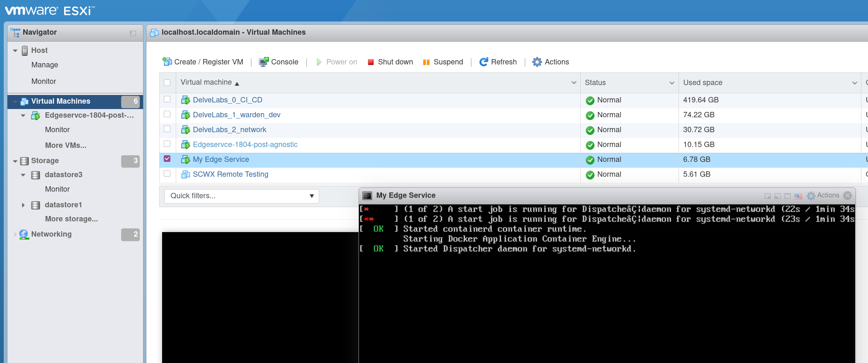
Task: Check the DelveLabs_2_network row checkbox
Action: coord(167,129)
